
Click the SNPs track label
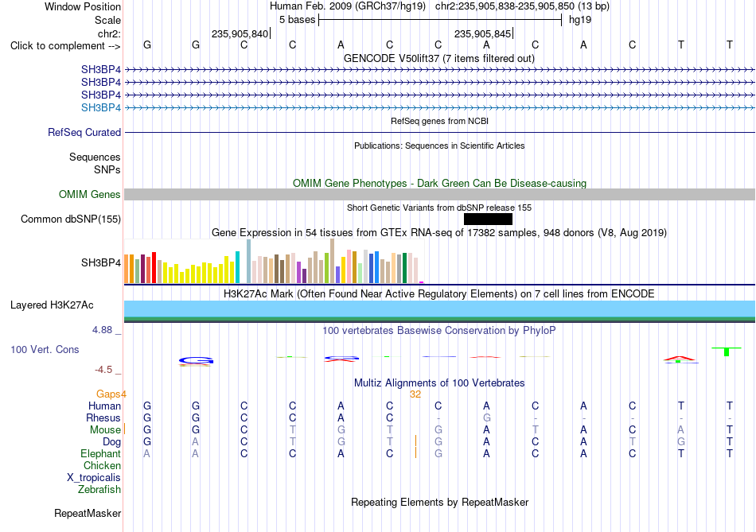point(107,169)
